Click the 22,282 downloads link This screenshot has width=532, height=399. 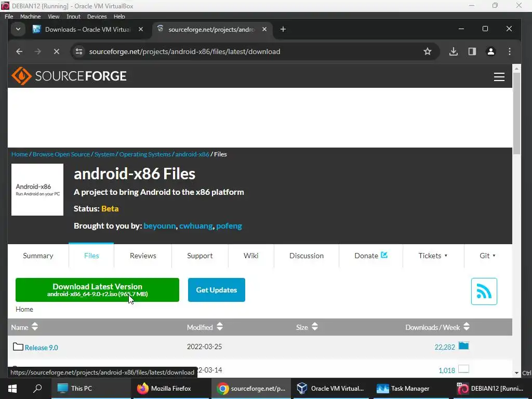(445, 347)
